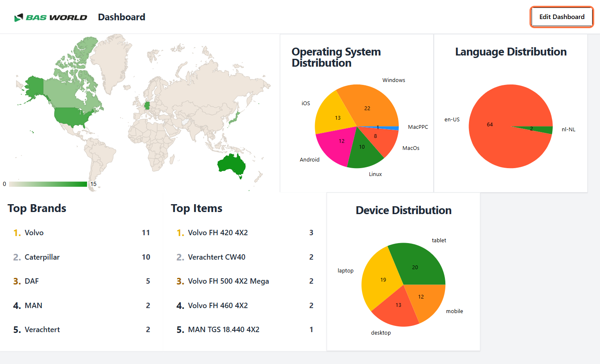
Task: Click the iOS label on OS chart
Action: coord(306,104)
